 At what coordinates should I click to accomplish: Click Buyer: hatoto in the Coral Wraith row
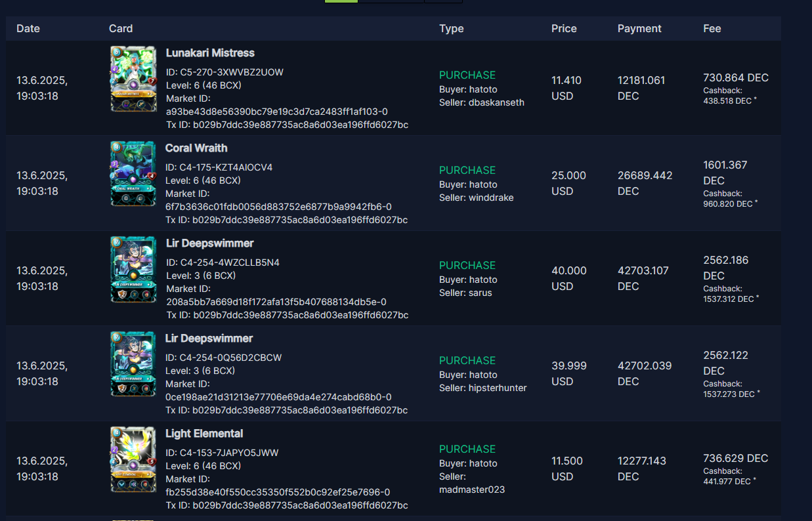(x=468, y=184)
